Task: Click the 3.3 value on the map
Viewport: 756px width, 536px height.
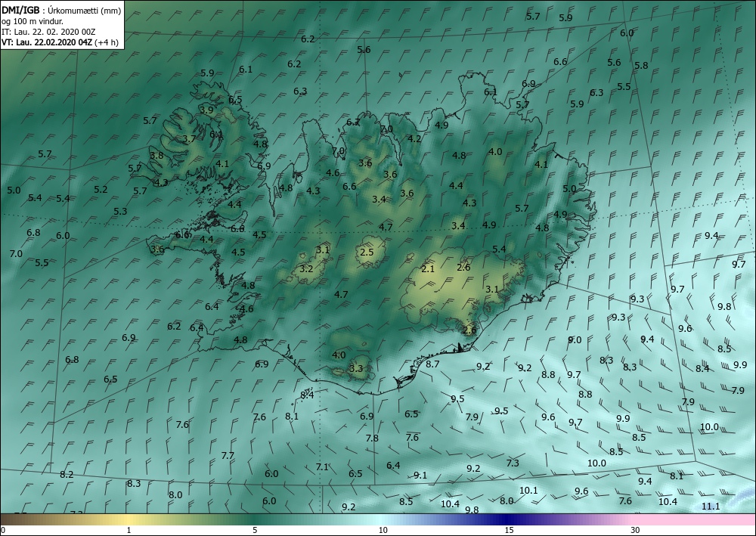Action: [356, 369]
